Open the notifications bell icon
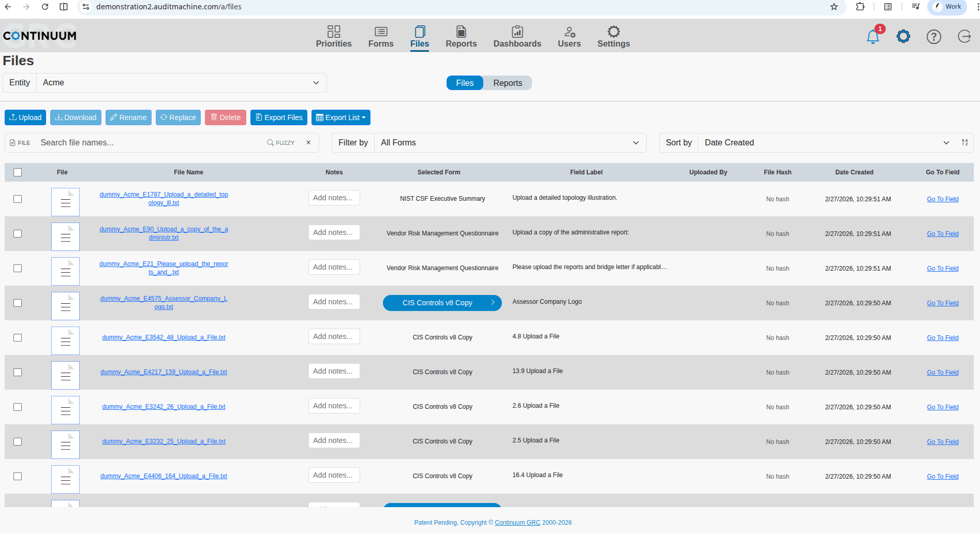This screenshot has width=980, height=533. point(873,37)
